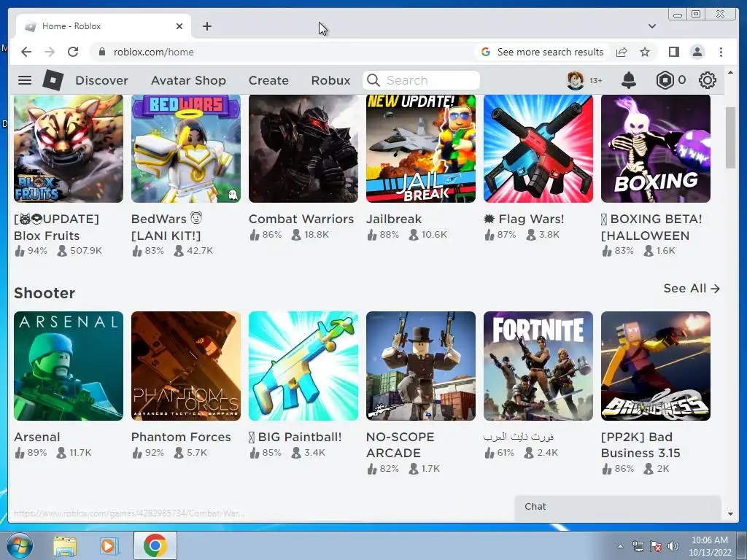747x560 pixels.
Task: Click the NO-SCOPE ARCADE title
Action: click(x=400, y=445)
